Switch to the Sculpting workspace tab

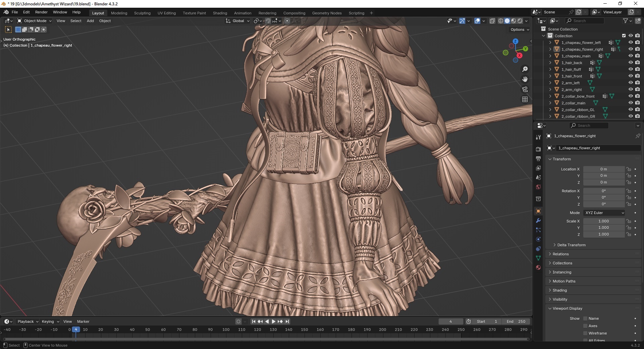click(142, 13)
